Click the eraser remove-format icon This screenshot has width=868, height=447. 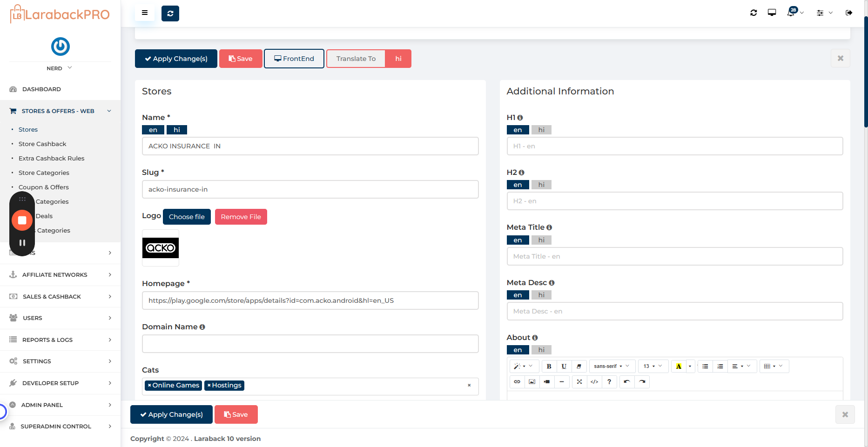[x=579, y=367]
